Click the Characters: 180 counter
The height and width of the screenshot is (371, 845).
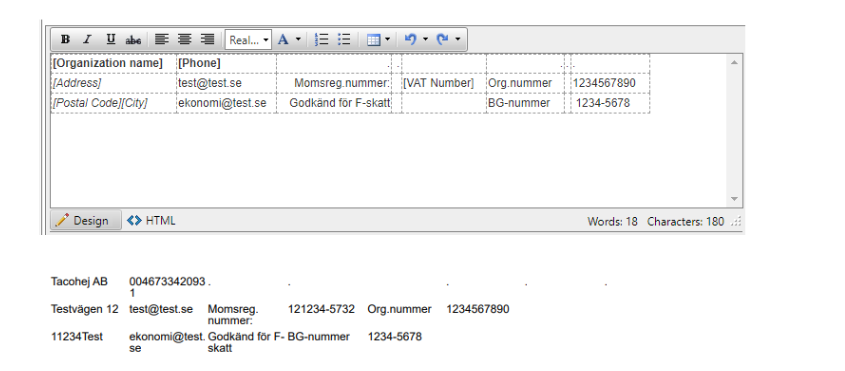pyautogui.click(x=685, y=221)
